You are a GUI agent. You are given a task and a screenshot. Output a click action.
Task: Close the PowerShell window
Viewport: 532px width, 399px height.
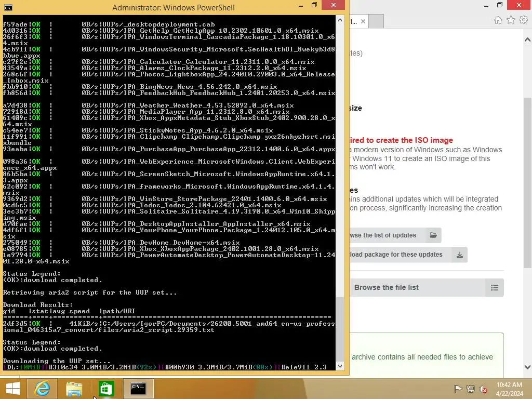tap(333, 5)
